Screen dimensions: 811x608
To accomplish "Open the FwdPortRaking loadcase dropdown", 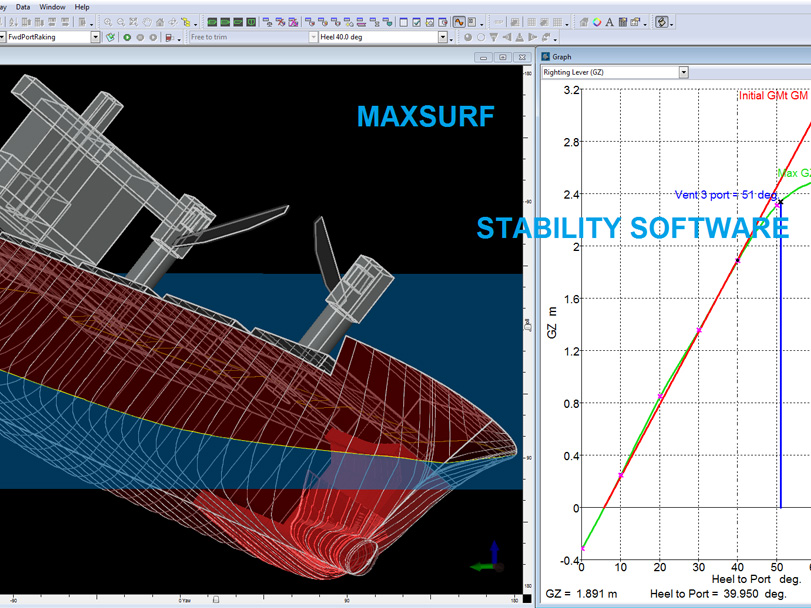I will pos(96,37).
